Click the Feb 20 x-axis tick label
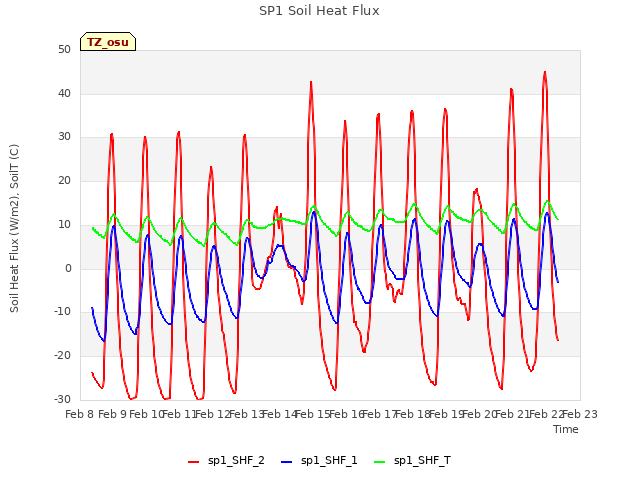 (x=479, y=414)
